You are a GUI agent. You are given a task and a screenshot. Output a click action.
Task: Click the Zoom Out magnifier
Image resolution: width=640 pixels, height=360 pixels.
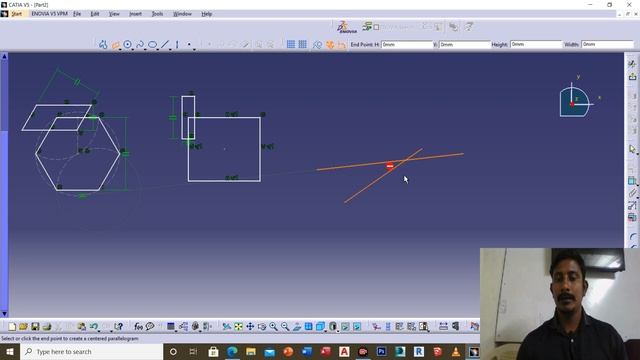[x=285, y=327]
